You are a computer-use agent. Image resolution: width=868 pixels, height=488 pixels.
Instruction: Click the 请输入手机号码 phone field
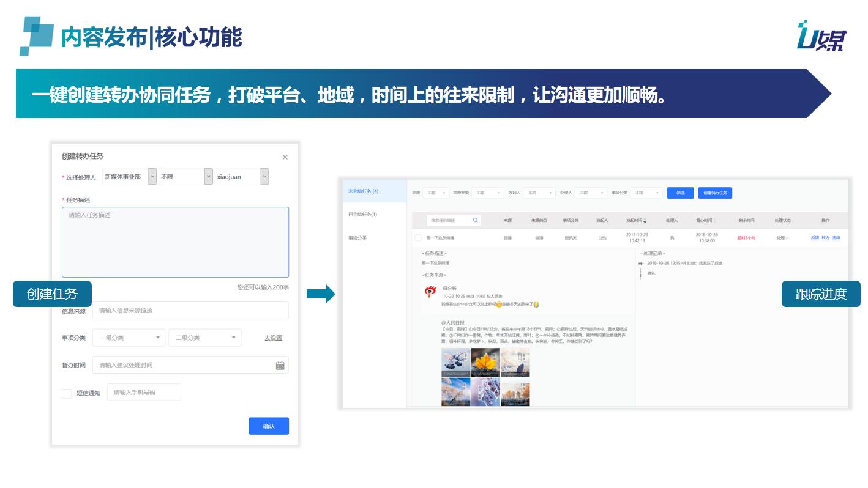[144, 392]
